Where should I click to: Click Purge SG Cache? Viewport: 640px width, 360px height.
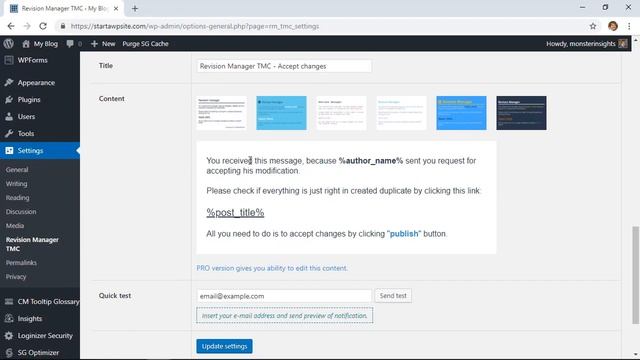[x=145, y=44]
